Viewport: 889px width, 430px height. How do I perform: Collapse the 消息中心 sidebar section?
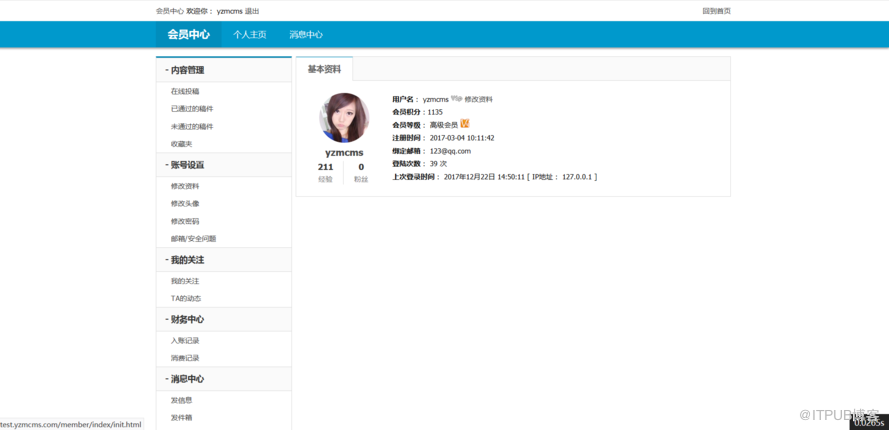click(224, 379)
